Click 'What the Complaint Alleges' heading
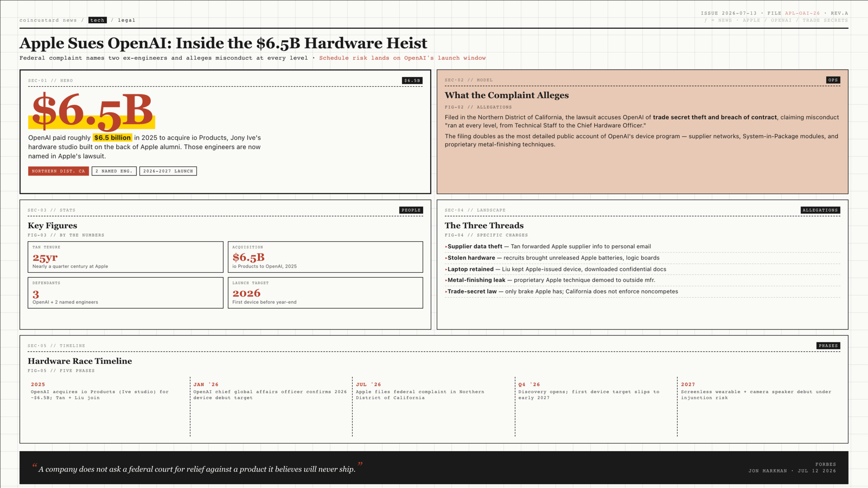 click(507, 95)
